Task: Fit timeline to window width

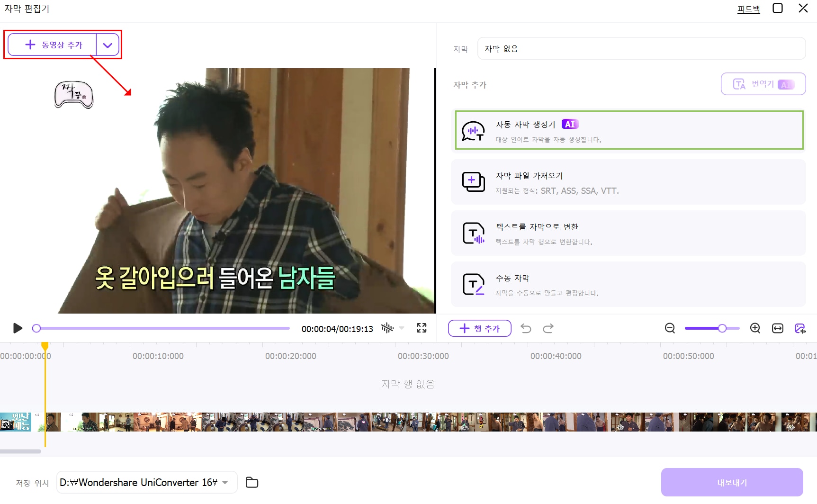Action: click(777, 328)
